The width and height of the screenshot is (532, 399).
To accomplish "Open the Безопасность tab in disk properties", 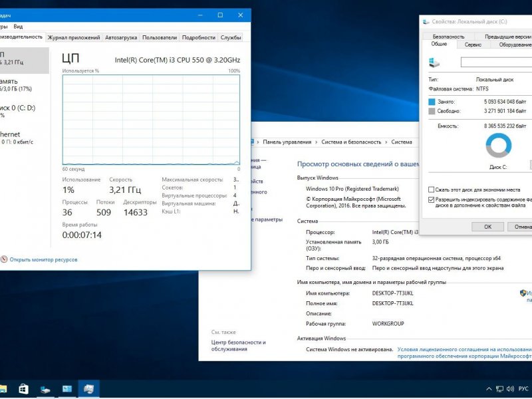I will tap(448, 37).
